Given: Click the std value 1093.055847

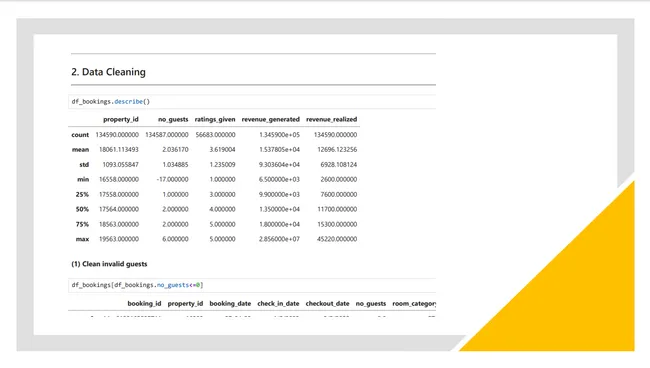Looking at the screenshot, I should [x=120, y=165].
